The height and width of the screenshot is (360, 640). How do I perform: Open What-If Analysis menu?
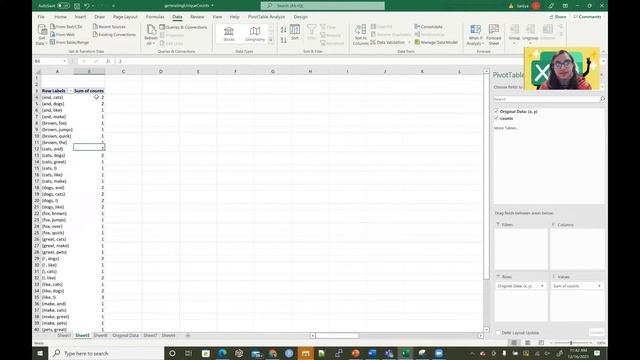(476, 35)
